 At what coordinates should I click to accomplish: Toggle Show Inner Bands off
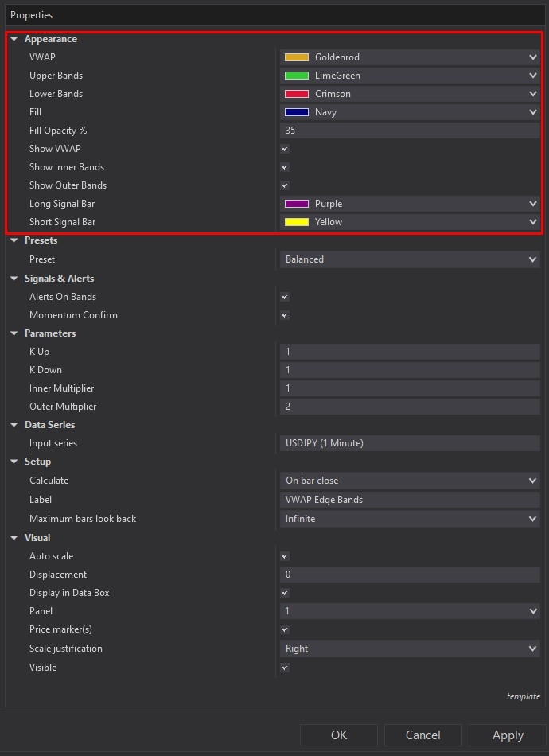[x=284, y=166]
